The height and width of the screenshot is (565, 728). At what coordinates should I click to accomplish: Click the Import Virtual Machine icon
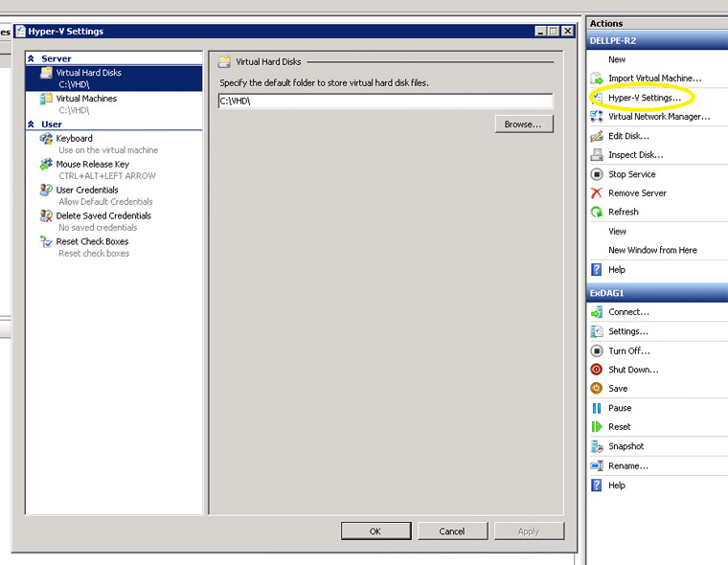click(x=597, y=79)
